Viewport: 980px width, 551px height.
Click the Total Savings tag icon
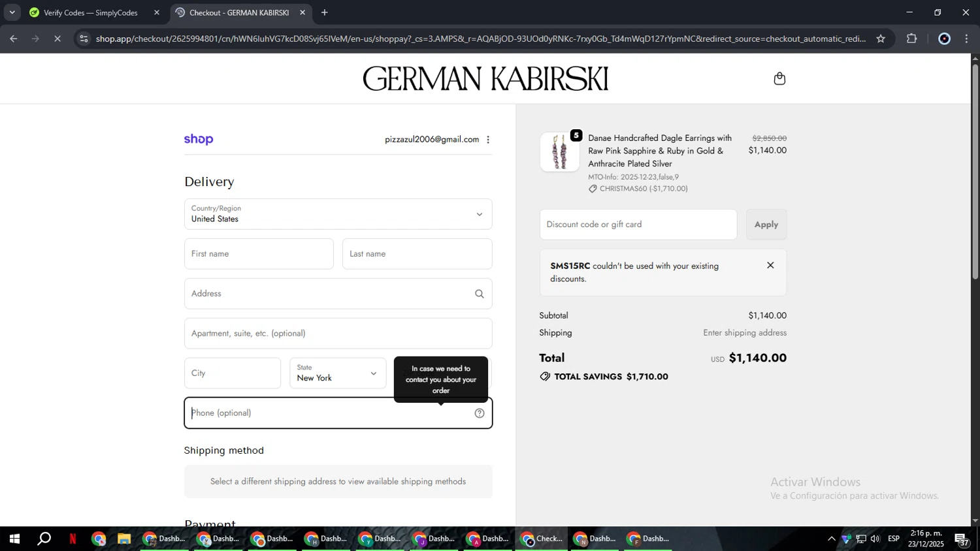[545, 377]
